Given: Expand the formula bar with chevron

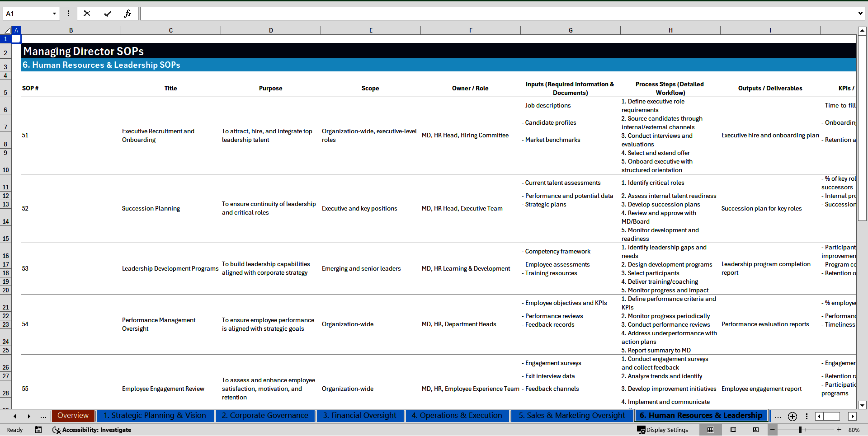Looking at the screenshot, I should 860,14.
